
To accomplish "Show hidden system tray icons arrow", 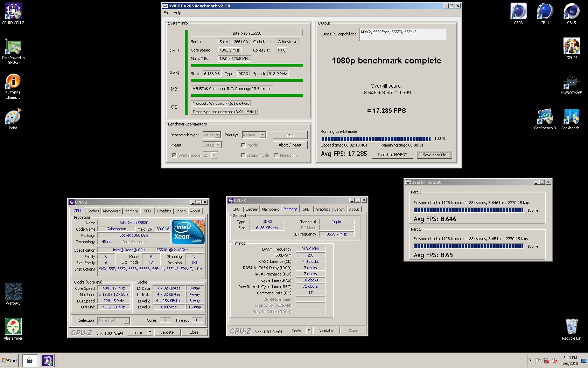I will coord(530,360).
